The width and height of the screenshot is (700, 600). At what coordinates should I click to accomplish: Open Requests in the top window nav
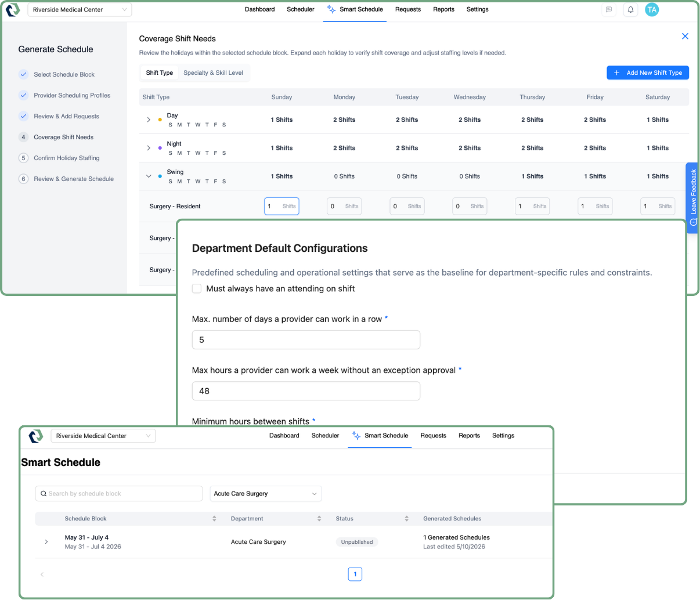coord(408,9)
